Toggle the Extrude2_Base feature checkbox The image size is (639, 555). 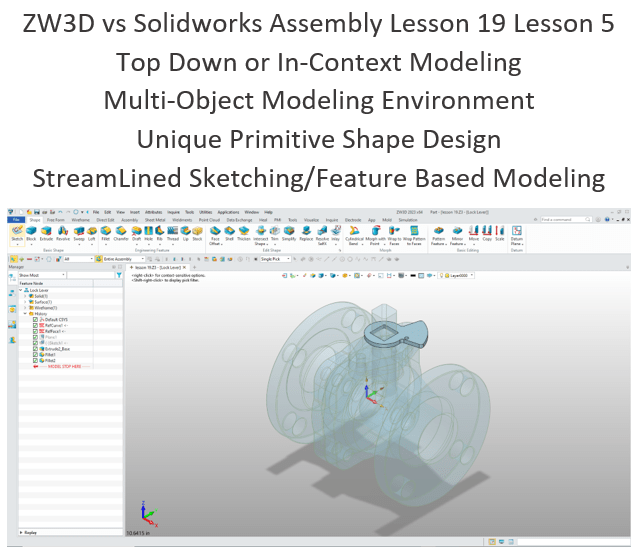click(x=35, y=349)
